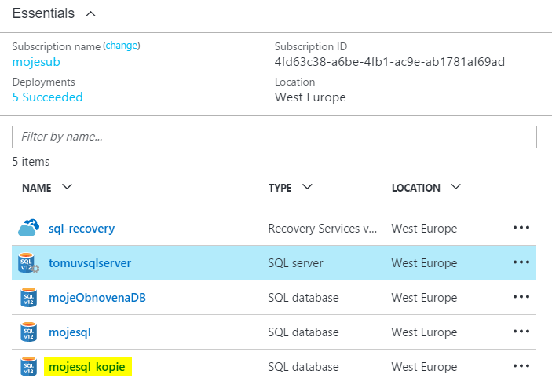Click the mojesql database icon
Image resolution: width=552 pixels, height=392 pixels.
click(28, 332)
